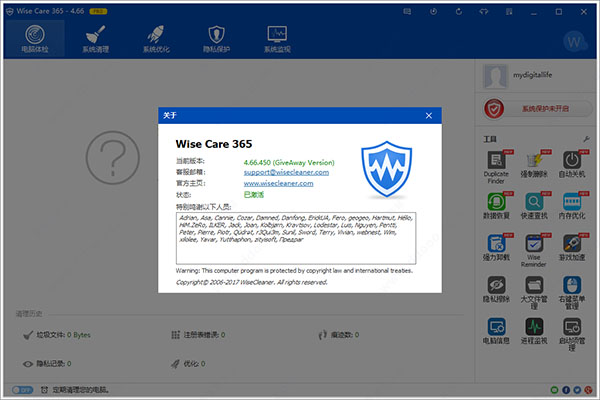The height and width of the screenshot is (400, 600).
Task: Click the 痕迹数: 0 history entry
Action: 338,335
